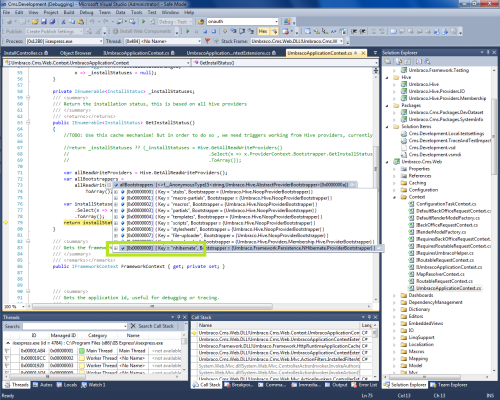Click the red flag icon beside Thread
Screen dimensions: 500x400
[207, 41]
